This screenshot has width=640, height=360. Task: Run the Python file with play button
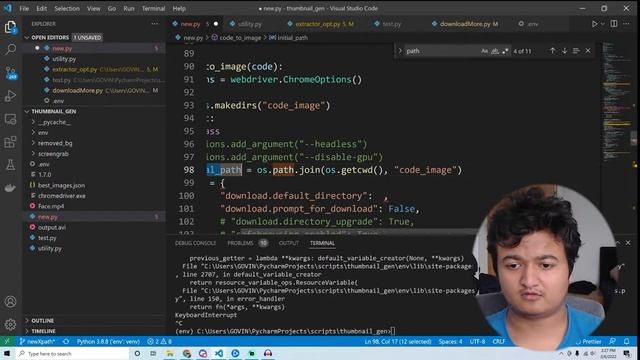[594, 24]
